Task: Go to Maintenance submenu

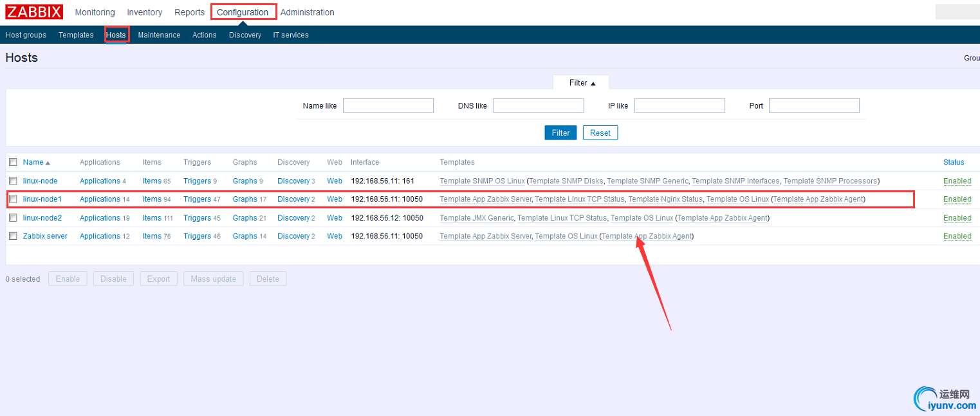Action: coord(159,35)
